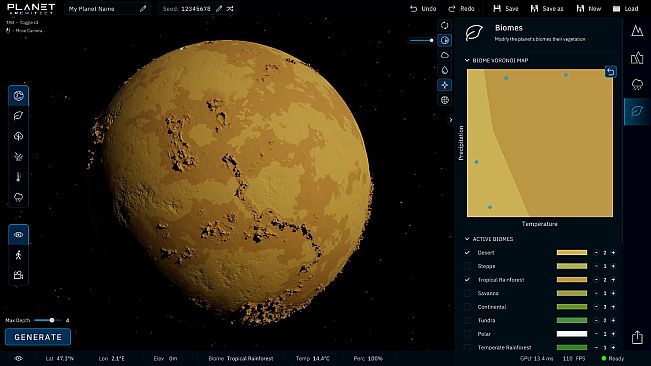This screenshot has height=366, width=651.
Task: Click the Max Depth slider handle
Action: tap(52, 320)
